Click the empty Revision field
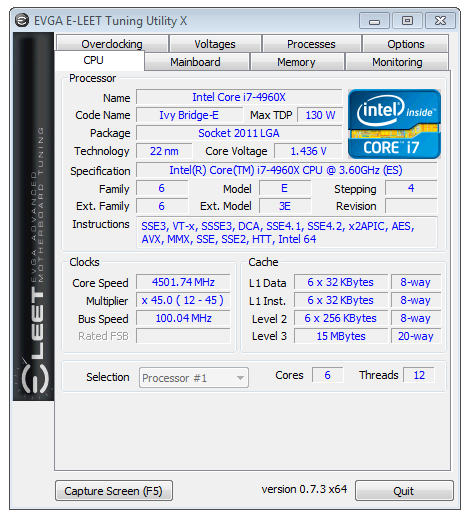Image resolution: width=469 pixels, height=518 pixels. click(x=411, y=206)
